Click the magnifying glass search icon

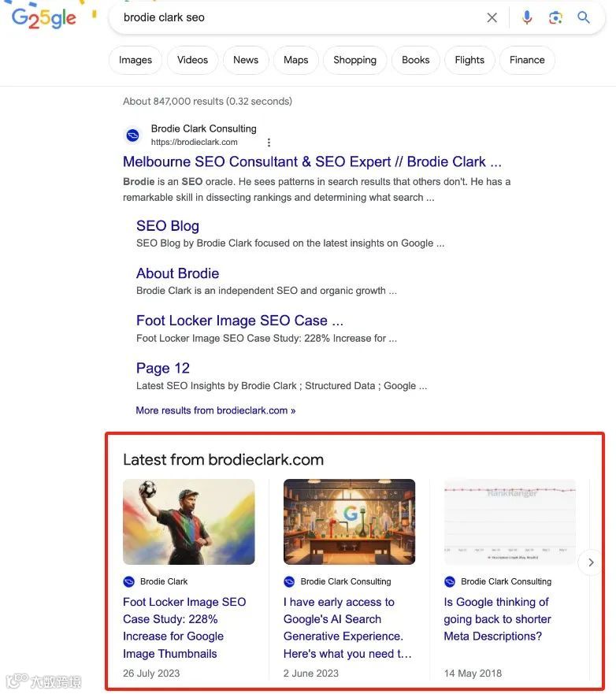tap(584, 17)
